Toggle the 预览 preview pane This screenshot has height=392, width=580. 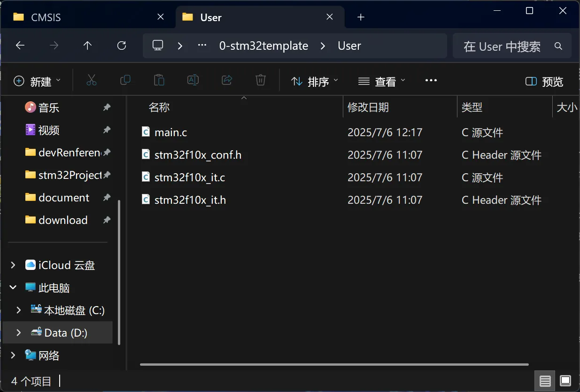[x=544, y=81]
